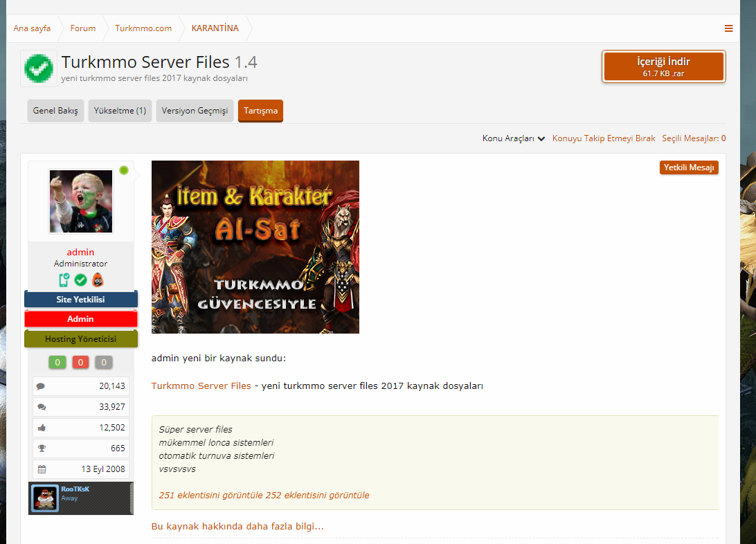Click the Site Yetkilisi banner

pos(81,299)
